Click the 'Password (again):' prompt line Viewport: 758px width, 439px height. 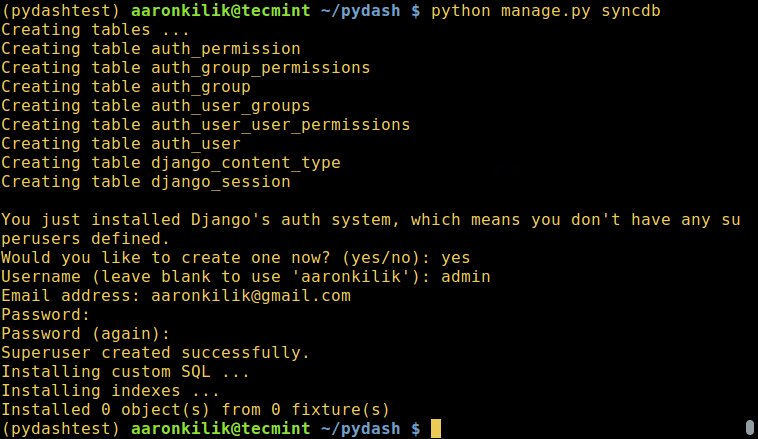click(x=85, y=334)
